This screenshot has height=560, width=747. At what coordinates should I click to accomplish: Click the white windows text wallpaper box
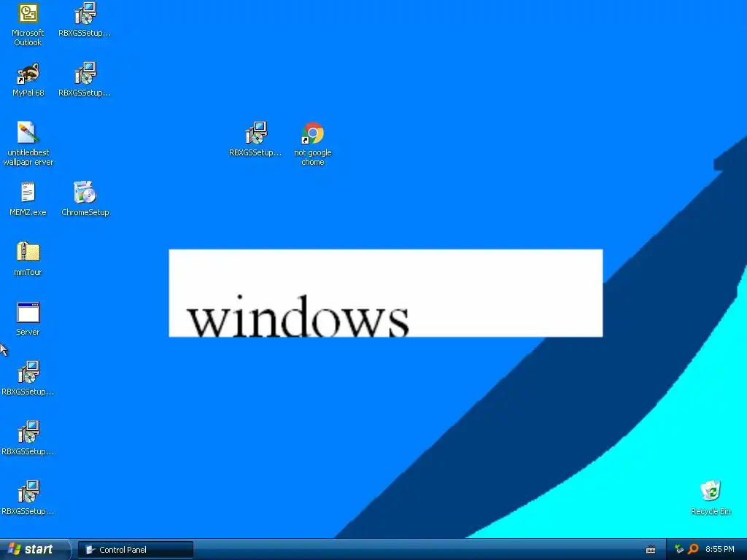click(386, 293)
